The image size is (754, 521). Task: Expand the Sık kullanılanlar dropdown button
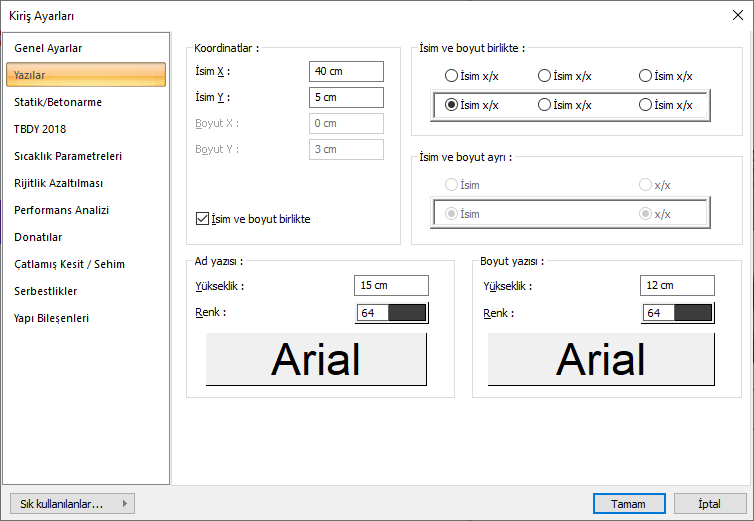point(71,504)
